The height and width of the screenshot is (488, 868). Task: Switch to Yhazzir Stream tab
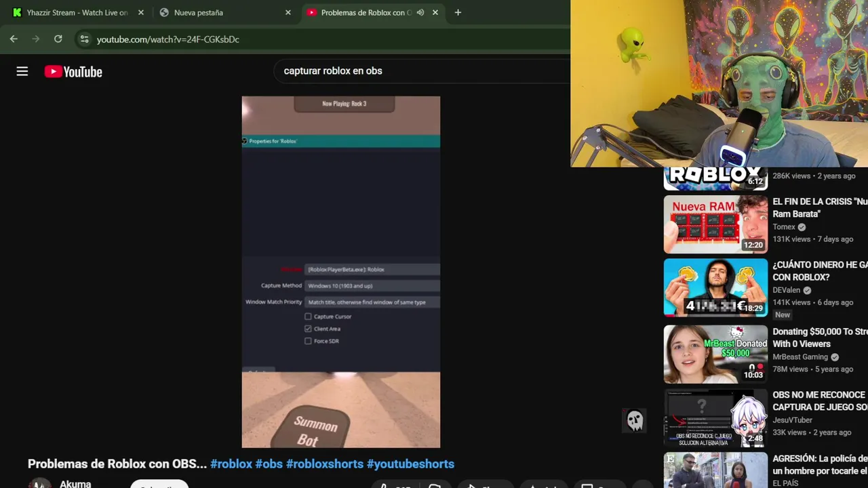tap(77, 12)
